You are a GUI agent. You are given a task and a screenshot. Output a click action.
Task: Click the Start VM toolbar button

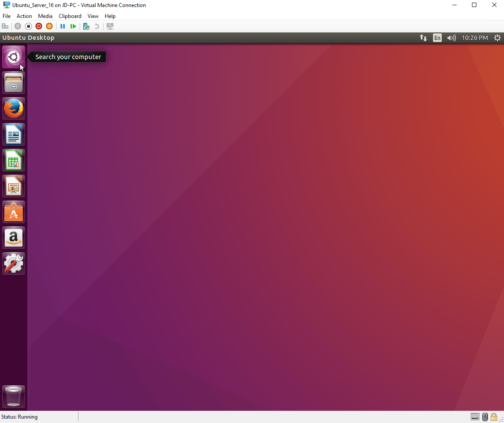click(x=18, y=26)
